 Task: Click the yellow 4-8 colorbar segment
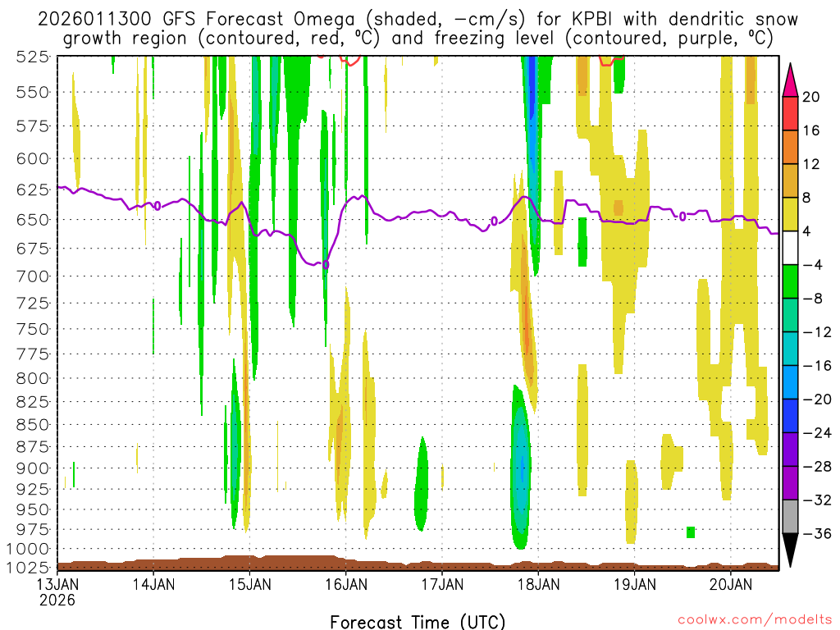coord(790,214)
